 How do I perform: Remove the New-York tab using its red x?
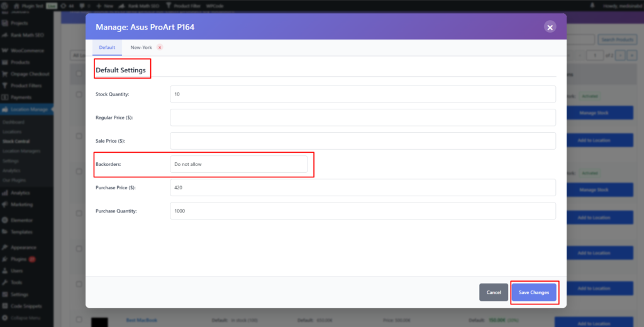(x=160, y=48)
